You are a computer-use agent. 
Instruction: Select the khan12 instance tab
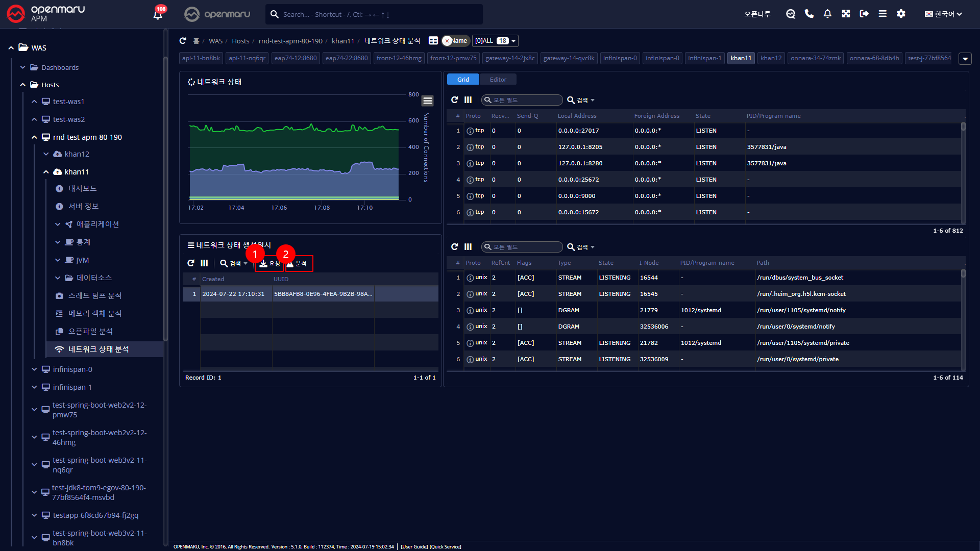click(771, 58)
